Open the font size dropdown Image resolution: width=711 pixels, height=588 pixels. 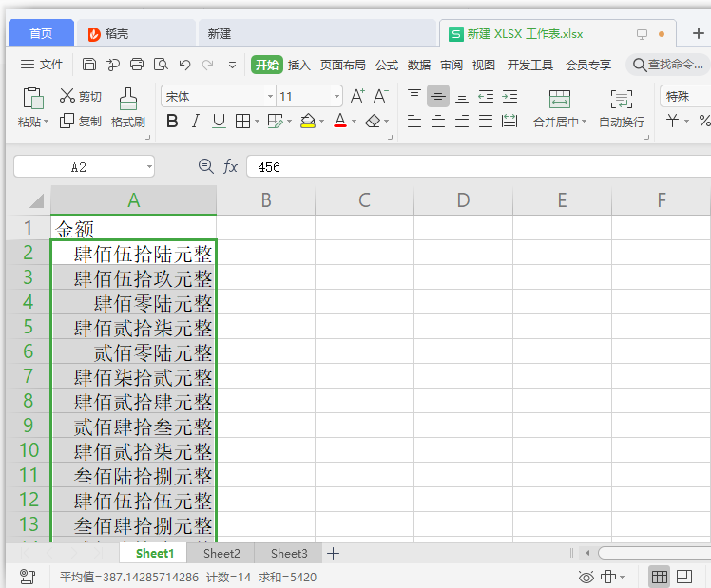click(x=336, y=96)
